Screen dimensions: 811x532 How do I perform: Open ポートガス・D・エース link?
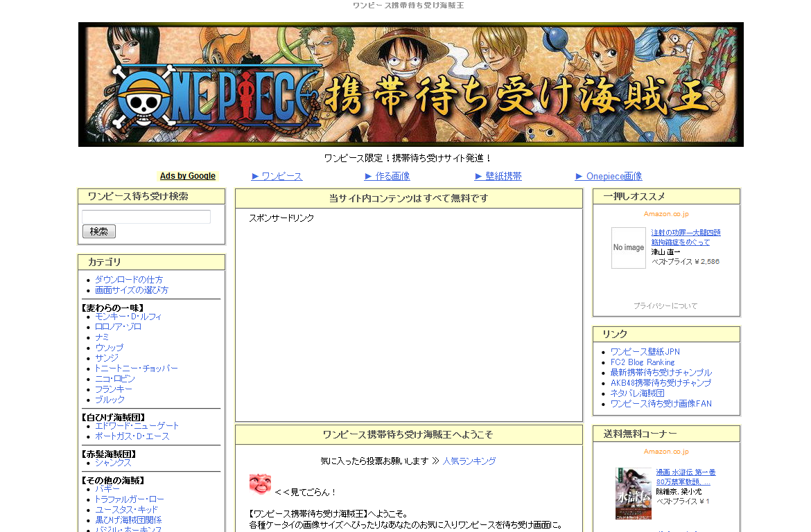pos(132,436)
